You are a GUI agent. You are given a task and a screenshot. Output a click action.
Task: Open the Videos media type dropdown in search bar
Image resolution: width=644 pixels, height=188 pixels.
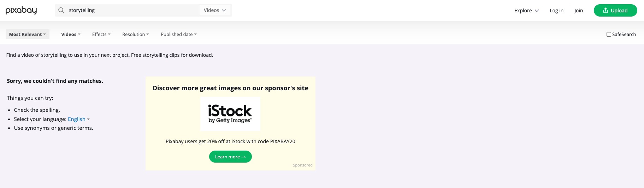[215, 10]
